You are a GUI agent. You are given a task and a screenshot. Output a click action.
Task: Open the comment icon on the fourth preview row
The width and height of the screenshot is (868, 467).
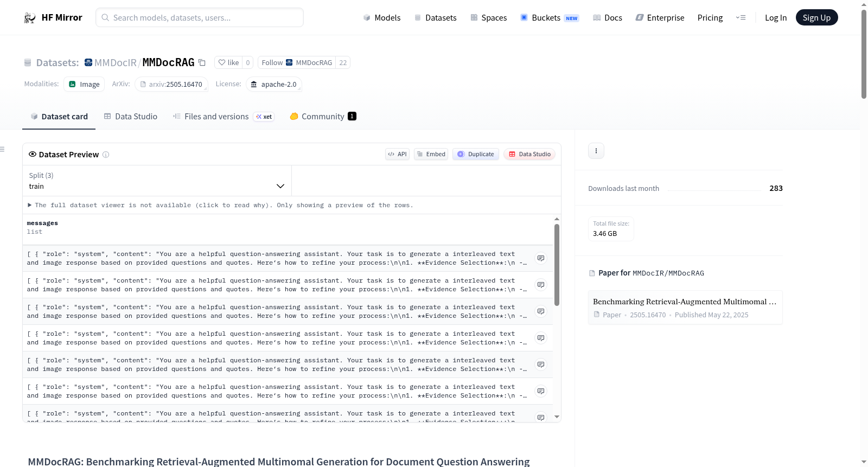tap(541, 338)
